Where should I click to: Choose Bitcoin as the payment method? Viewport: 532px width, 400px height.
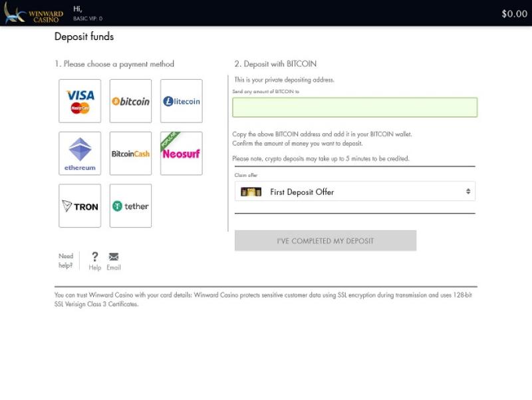point(130,101)
